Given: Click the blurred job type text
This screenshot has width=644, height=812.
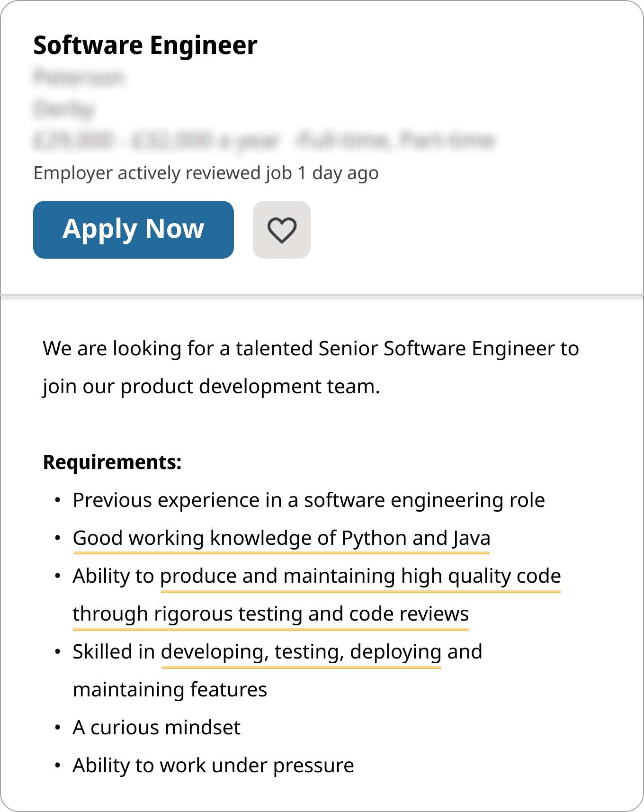Looking at the screenshot, I should [x=395, y=141].
